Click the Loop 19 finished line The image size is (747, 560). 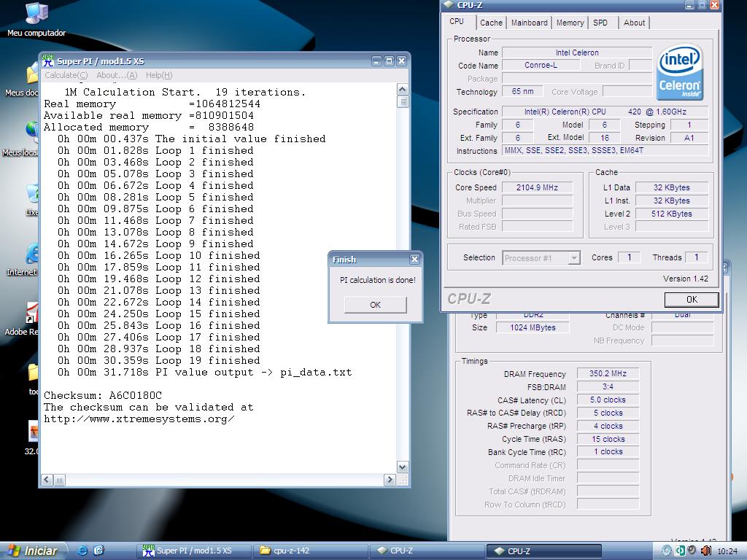(x=159, y=360)
